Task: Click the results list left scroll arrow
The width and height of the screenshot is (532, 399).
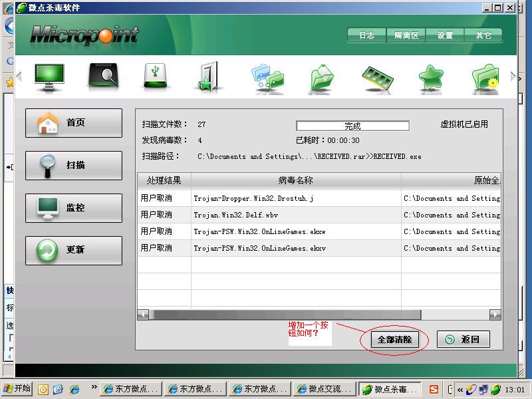Action: coord(143,315)
